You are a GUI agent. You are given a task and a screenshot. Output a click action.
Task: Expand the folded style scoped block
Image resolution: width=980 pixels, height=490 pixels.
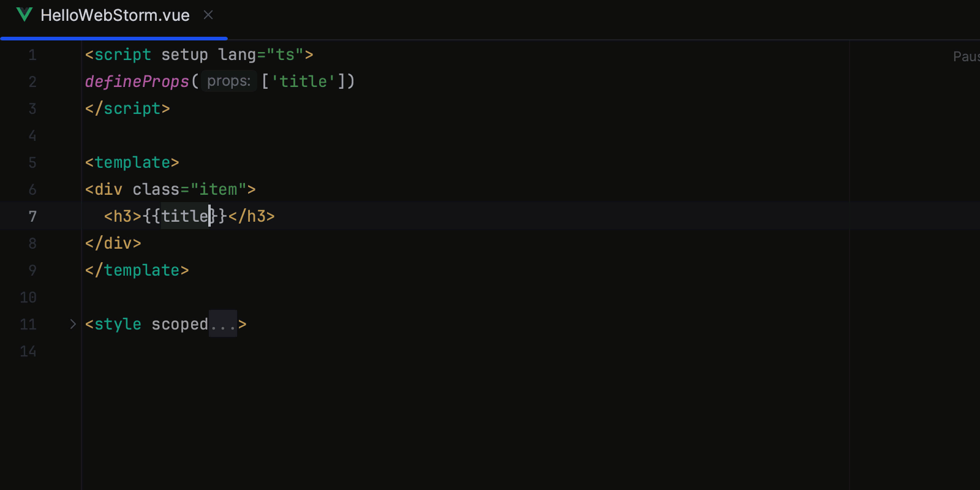pyautogui.click(x=73, y=324)
